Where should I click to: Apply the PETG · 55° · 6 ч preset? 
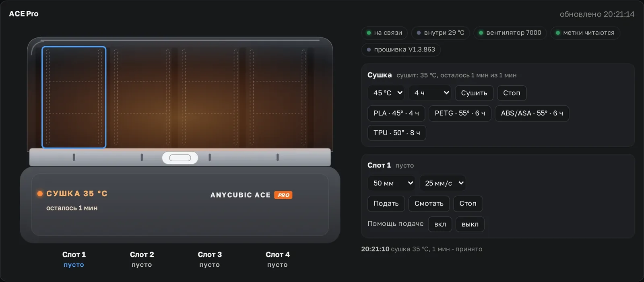[x=460, y=113]
